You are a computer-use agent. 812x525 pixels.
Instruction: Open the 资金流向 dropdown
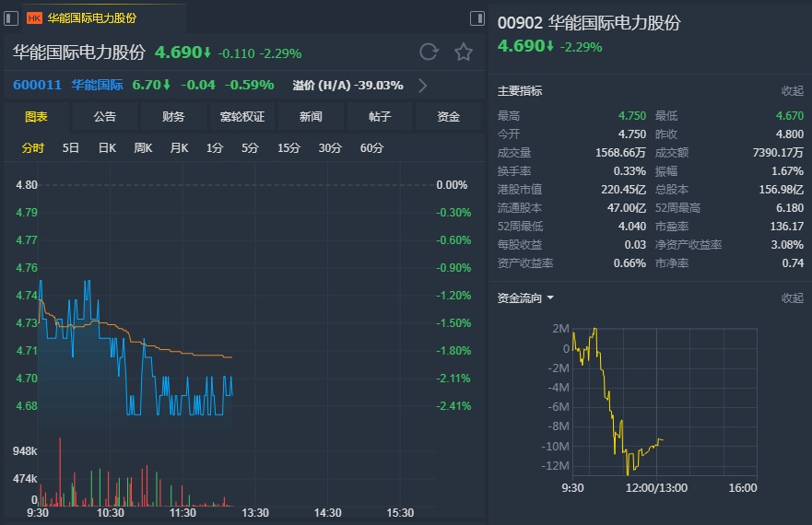pyautogui.click(x=525, y=298)
